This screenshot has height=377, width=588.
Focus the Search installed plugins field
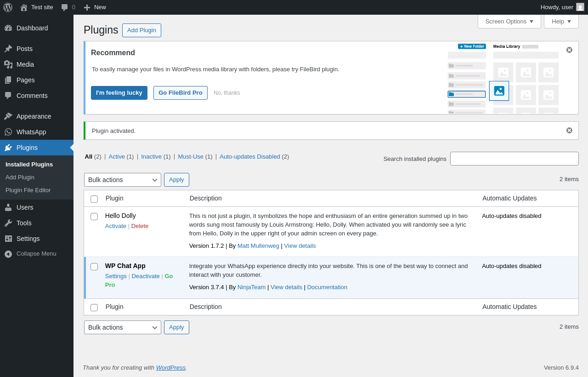(x=514, y=159)
